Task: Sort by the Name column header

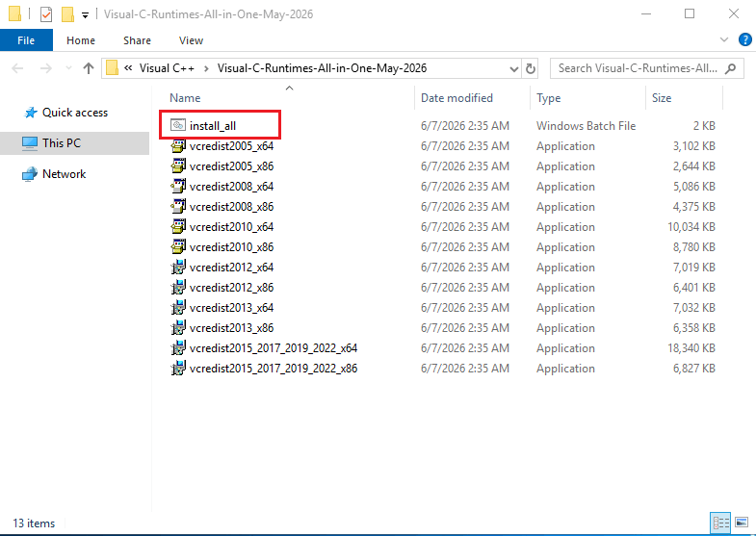Action: pyautogui.click(x=185, y=98)
